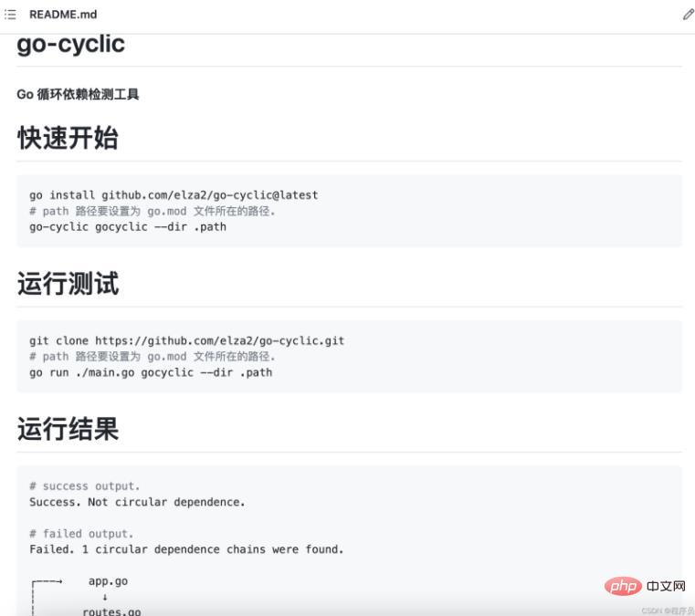Click the 快速开始 heading

(68, 138)
